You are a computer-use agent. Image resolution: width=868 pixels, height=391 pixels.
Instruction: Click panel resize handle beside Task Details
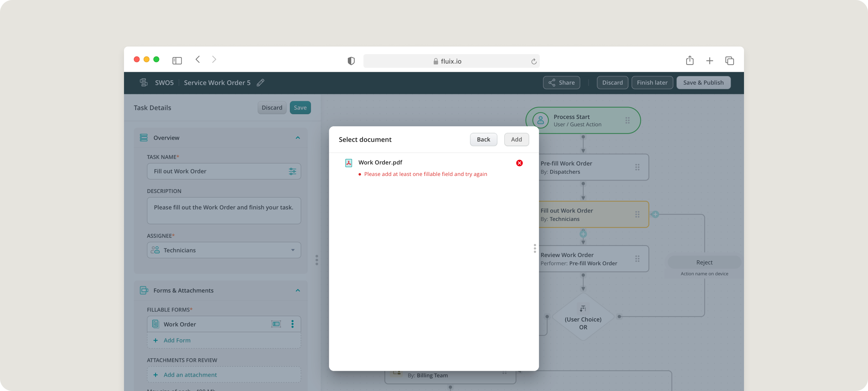point(317,260)
